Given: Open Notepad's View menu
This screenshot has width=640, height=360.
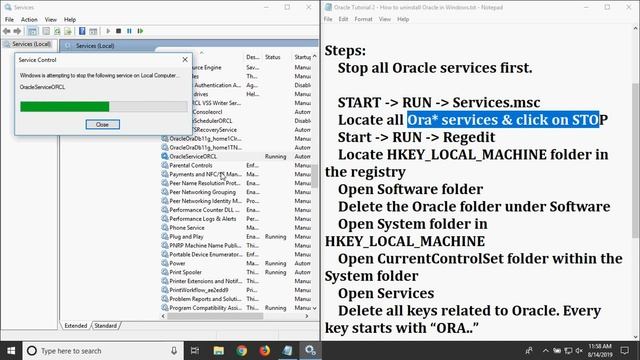Looking at the screenshot, I should (x=384, y=19).
